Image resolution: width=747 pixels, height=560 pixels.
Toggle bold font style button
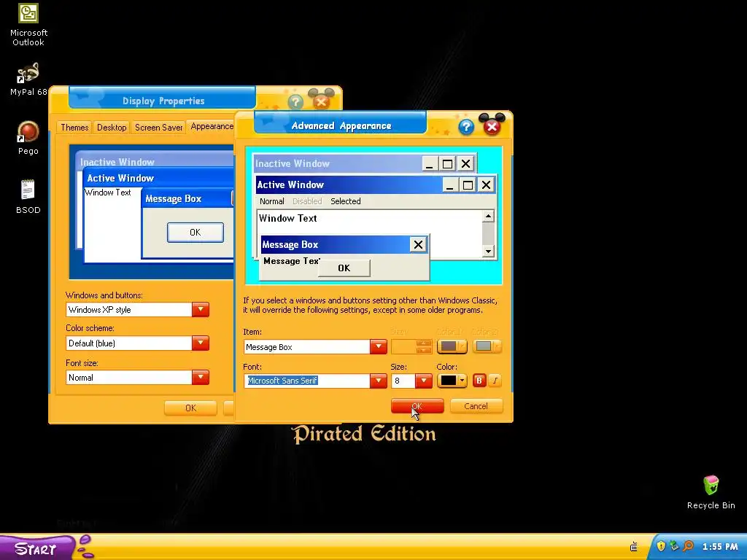[479, 381]
